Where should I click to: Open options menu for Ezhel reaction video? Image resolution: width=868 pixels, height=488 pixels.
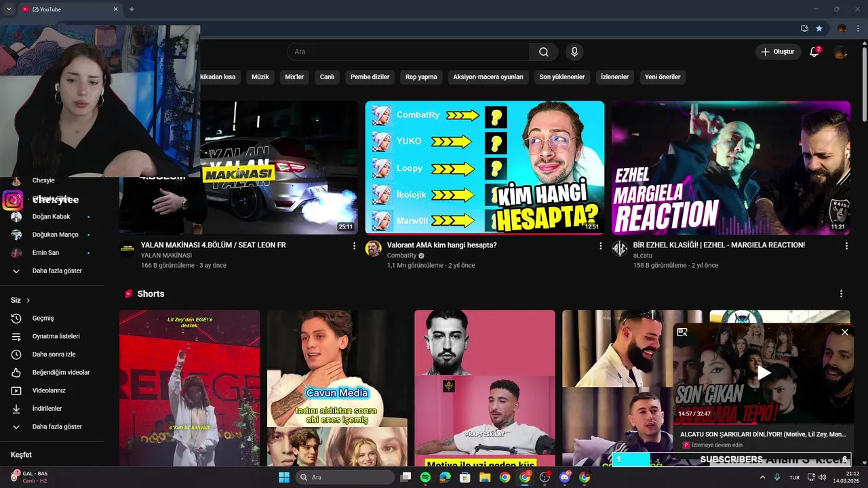pos(846,246)
